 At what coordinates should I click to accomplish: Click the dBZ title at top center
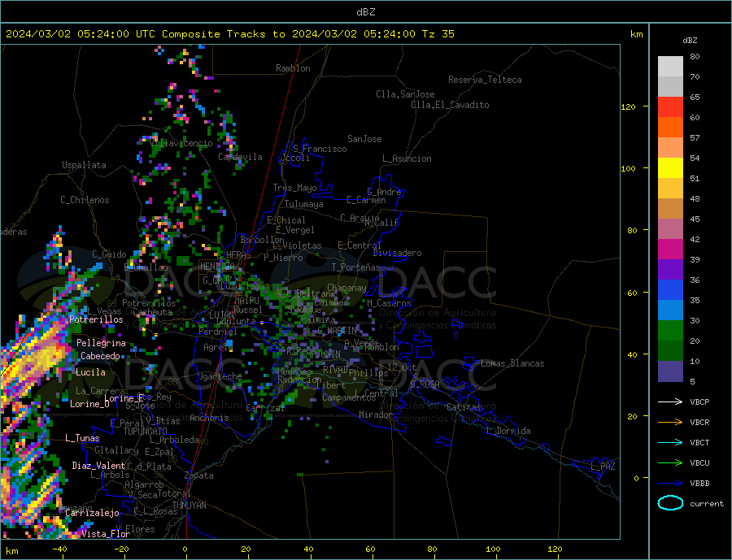[x=365, y=12]
